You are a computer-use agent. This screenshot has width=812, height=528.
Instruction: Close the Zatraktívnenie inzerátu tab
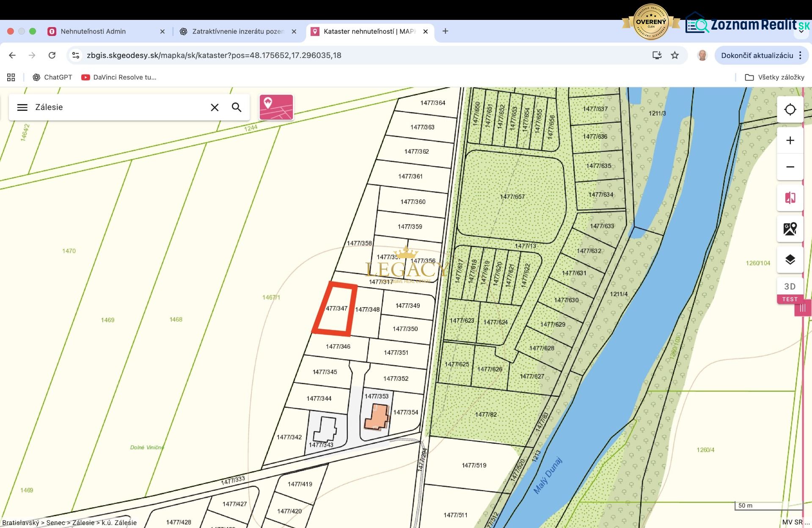[294, 31]
